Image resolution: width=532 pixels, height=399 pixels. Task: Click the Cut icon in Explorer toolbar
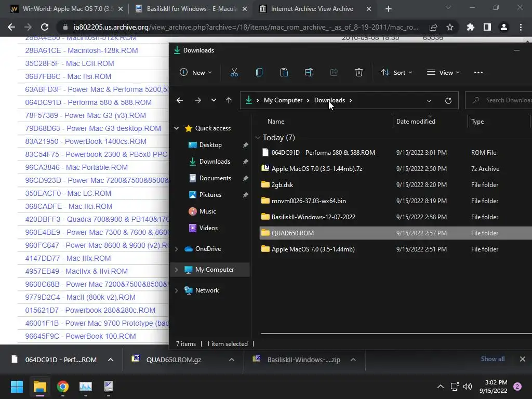(234, 72)
